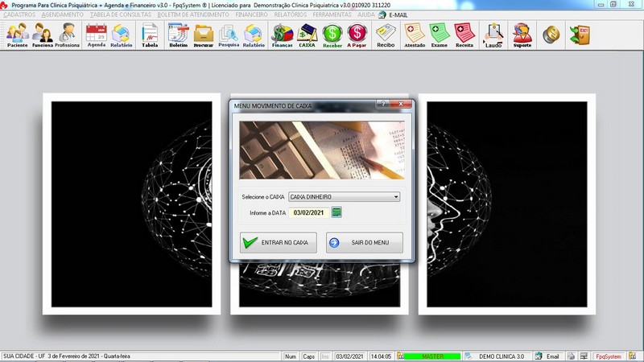Viewport: 644px width, 362px height.
Task: Expand the Selecione o CAIXA dropdown
Action: 396,196
